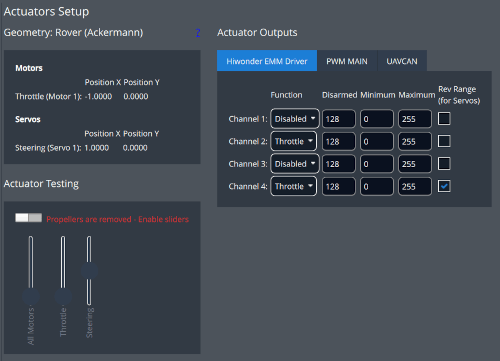Click the 'Function' column header

tap(286, 95)
